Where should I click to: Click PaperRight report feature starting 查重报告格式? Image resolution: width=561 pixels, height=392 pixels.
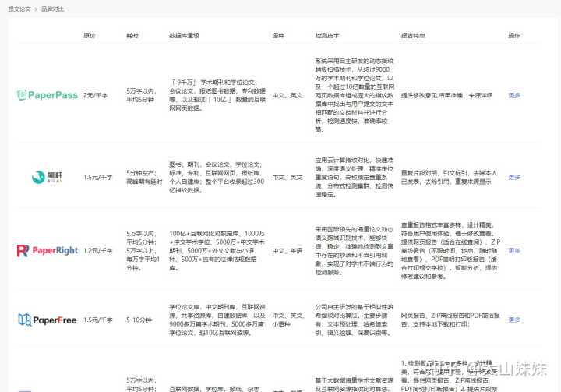tap(451, 251)
